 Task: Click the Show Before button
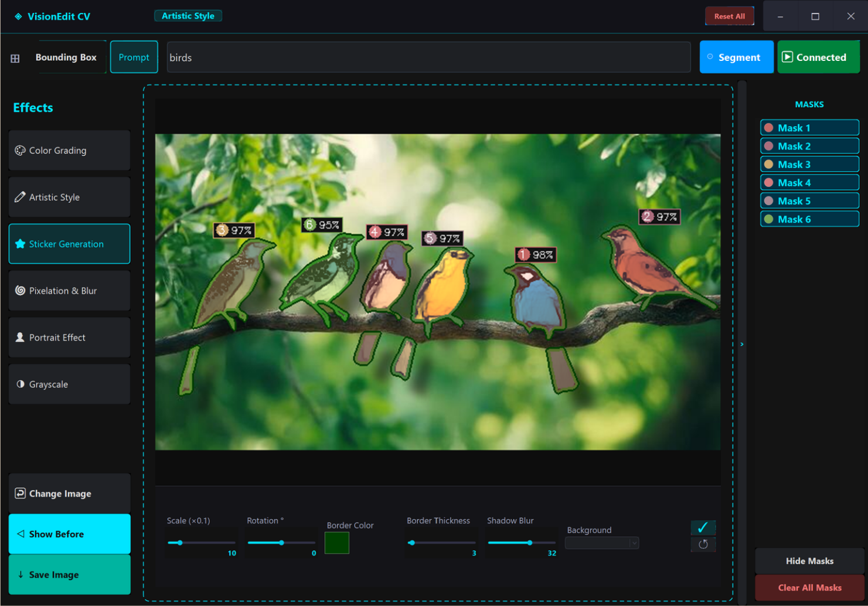tap(69, 534)
